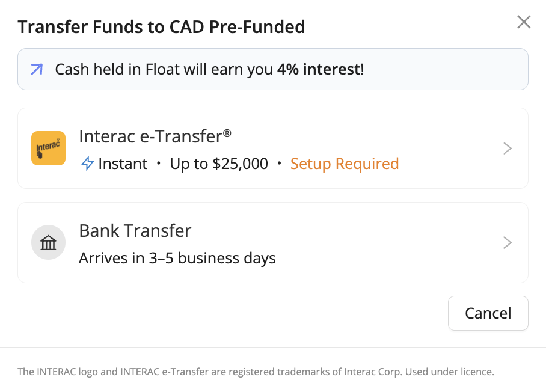Click the 4% interest notice banner

pos(273,70)
